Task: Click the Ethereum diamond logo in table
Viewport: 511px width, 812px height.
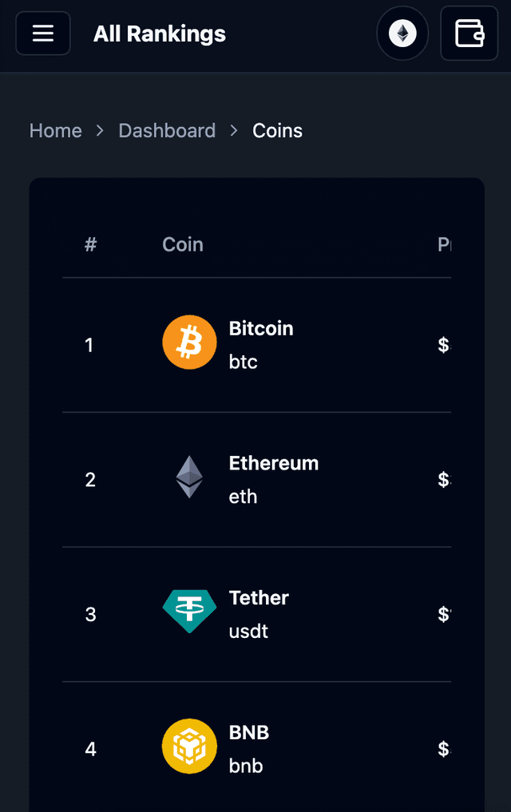Action: click(189, 477)
